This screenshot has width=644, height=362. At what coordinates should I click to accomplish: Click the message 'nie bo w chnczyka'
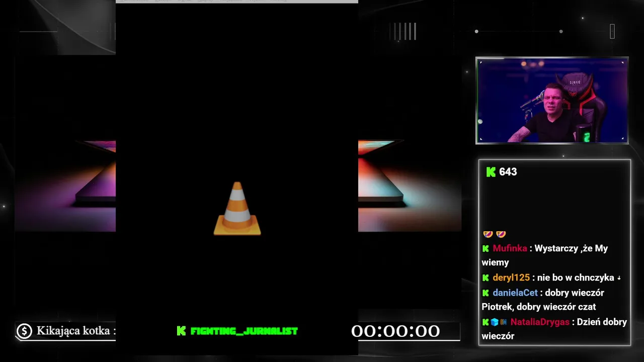click(x=576, y=278)
